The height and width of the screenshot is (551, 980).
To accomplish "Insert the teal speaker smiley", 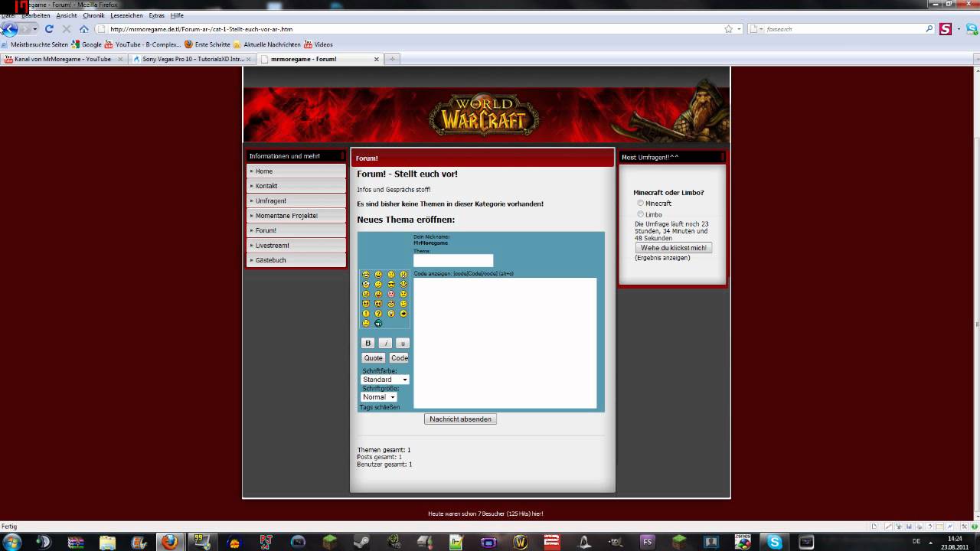I will [x=378, y=323].
